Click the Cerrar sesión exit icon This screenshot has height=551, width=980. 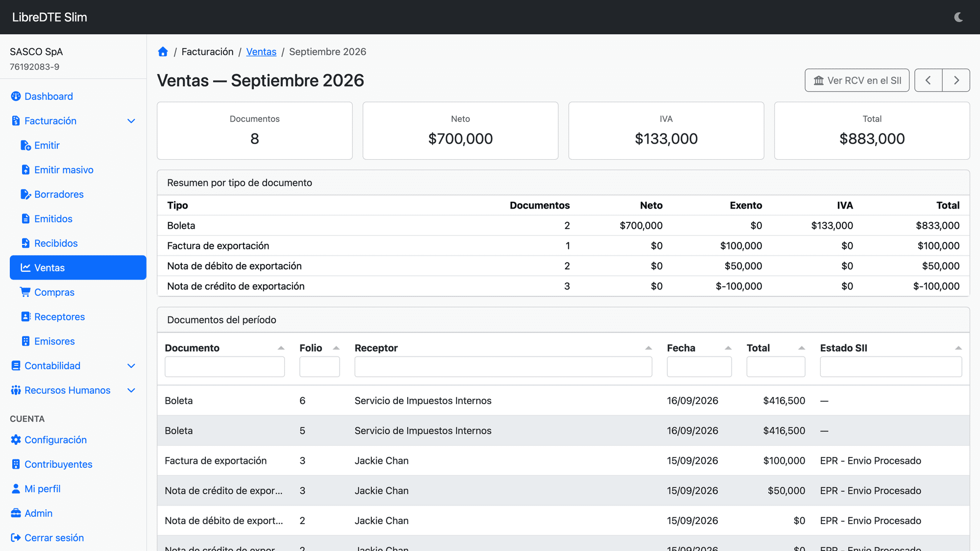point(16,538)
